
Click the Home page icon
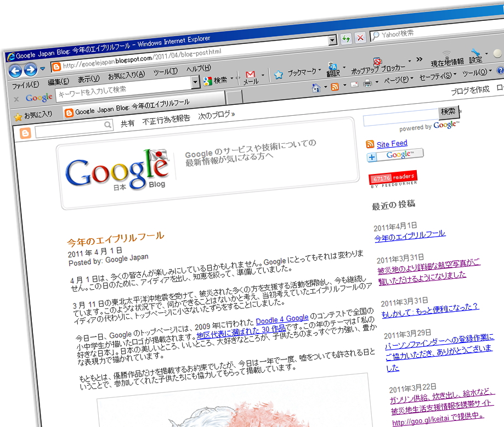tap(316, 88)
